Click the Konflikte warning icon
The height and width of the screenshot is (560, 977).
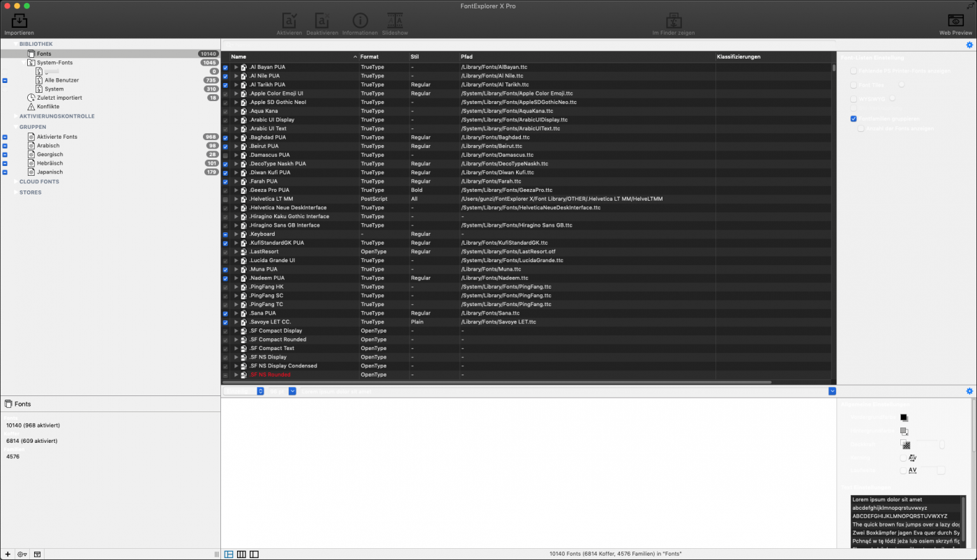coord(31,107)
